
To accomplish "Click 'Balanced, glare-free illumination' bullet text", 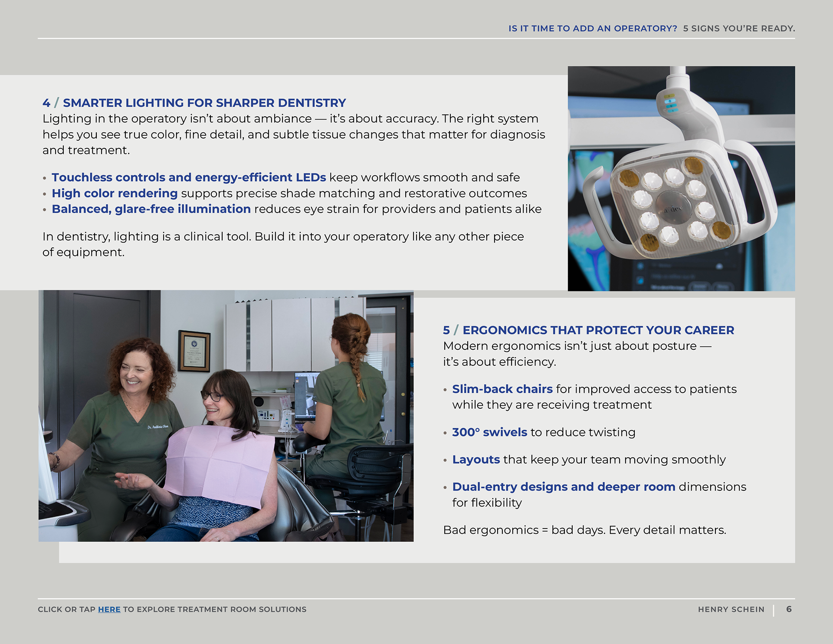I will point(151,209).
